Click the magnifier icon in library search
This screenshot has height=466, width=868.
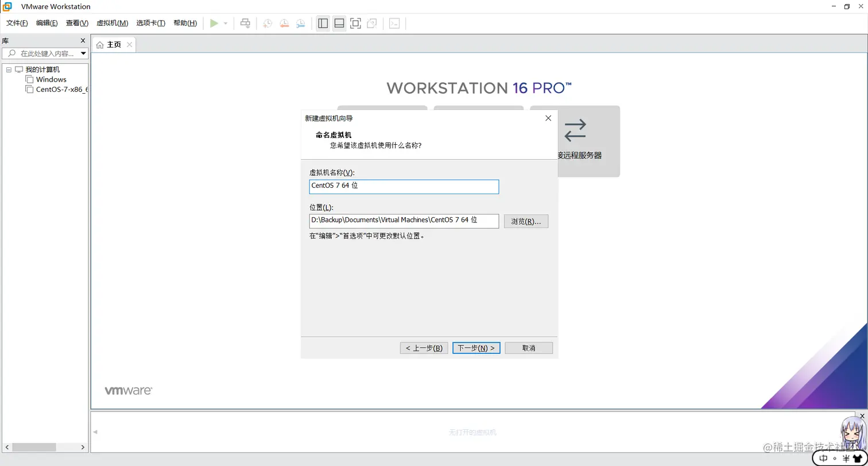pos(11,53)
